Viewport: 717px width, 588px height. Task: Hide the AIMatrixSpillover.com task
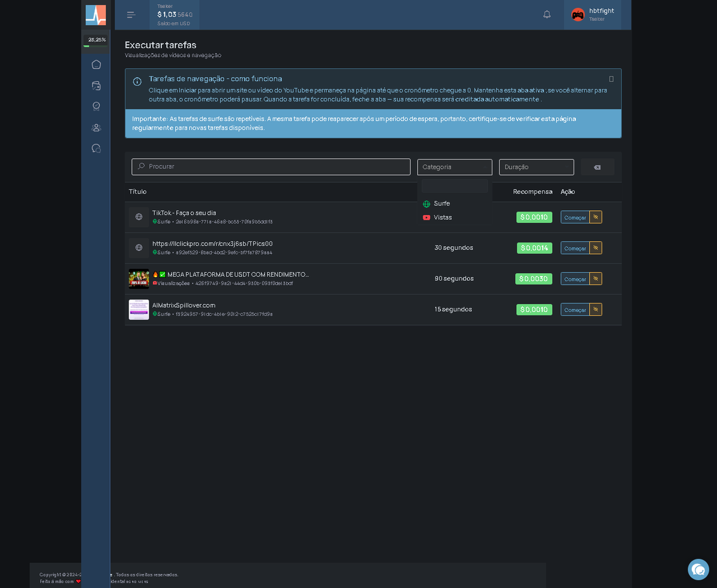click(596, 310)
